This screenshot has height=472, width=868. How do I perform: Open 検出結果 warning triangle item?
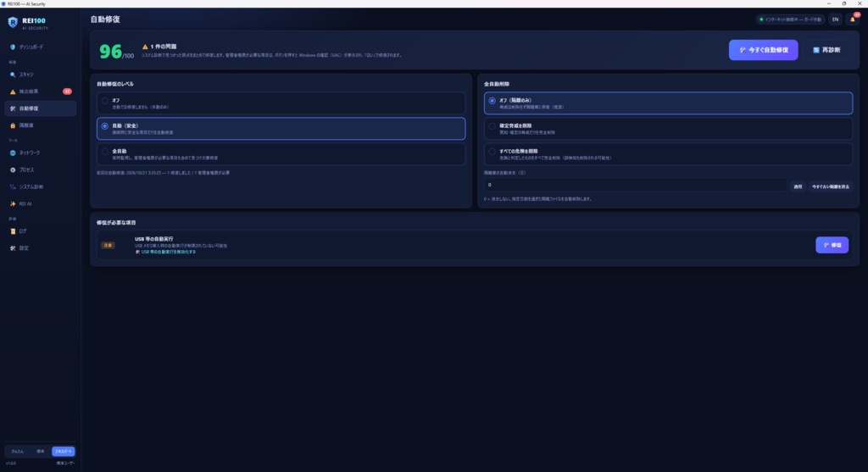coord(40,92)
